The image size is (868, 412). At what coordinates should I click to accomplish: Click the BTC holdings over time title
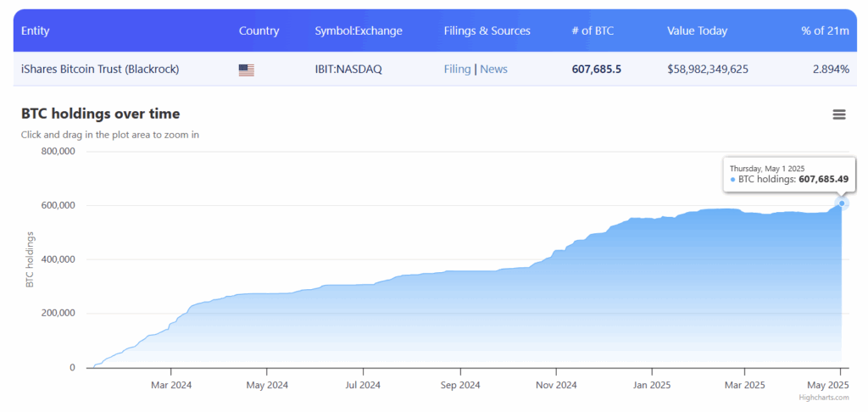click(100, 114)
